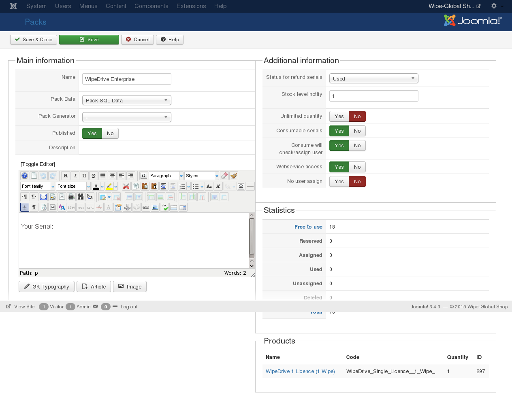Click the superscript icon
This screenshot has height=420, width=512.
click(x=218, y=186)
